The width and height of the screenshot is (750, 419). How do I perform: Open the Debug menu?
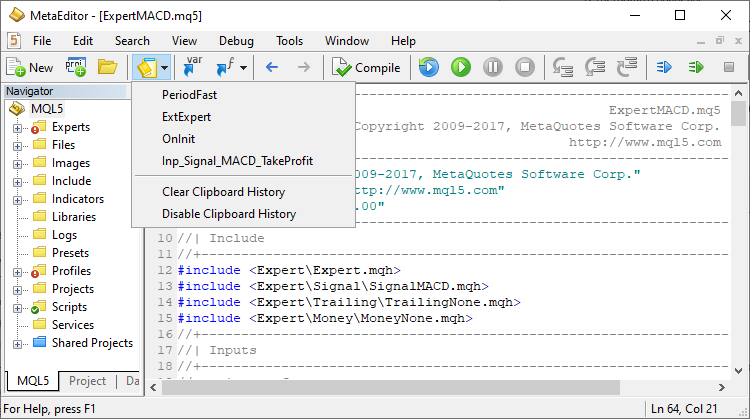236,41
